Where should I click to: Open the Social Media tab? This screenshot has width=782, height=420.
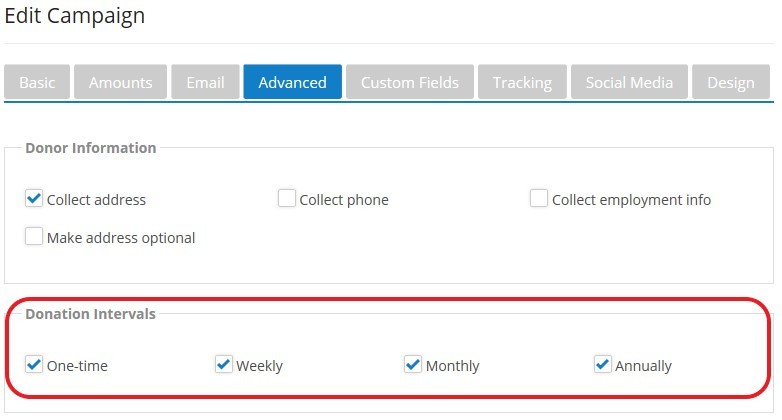tap(630, 82)
